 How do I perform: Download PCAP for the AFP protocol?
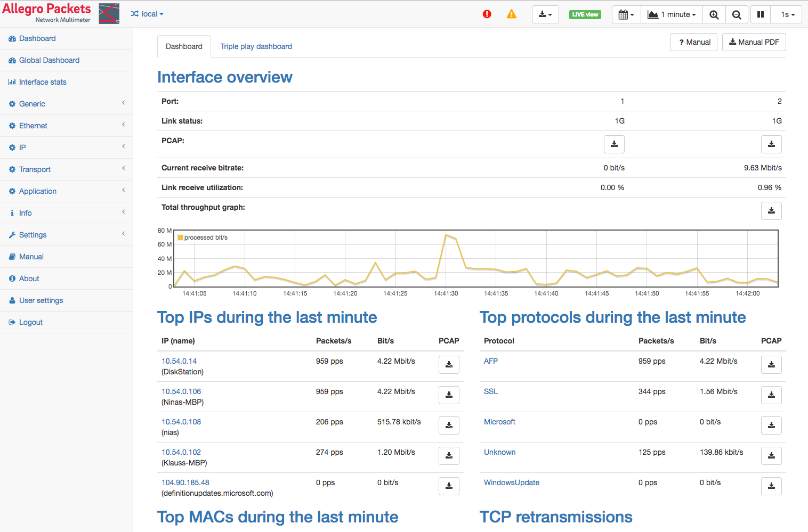click(771, 365)
